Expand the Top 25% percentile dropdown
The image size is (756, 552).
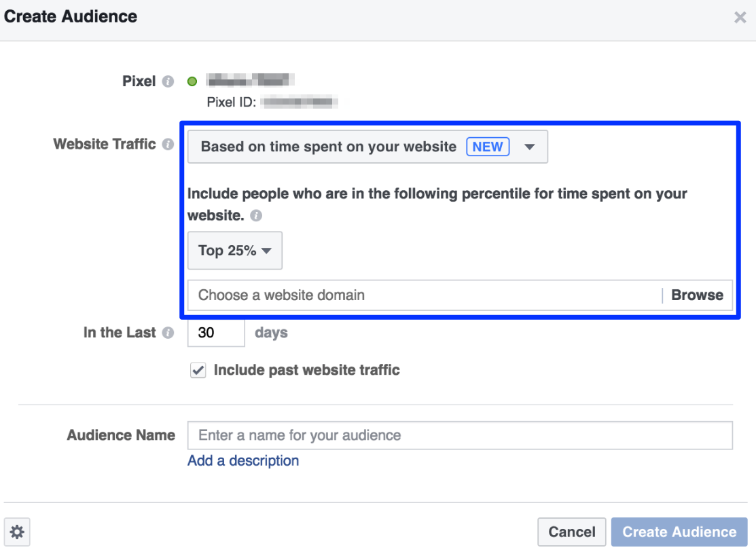click(234, 251)
